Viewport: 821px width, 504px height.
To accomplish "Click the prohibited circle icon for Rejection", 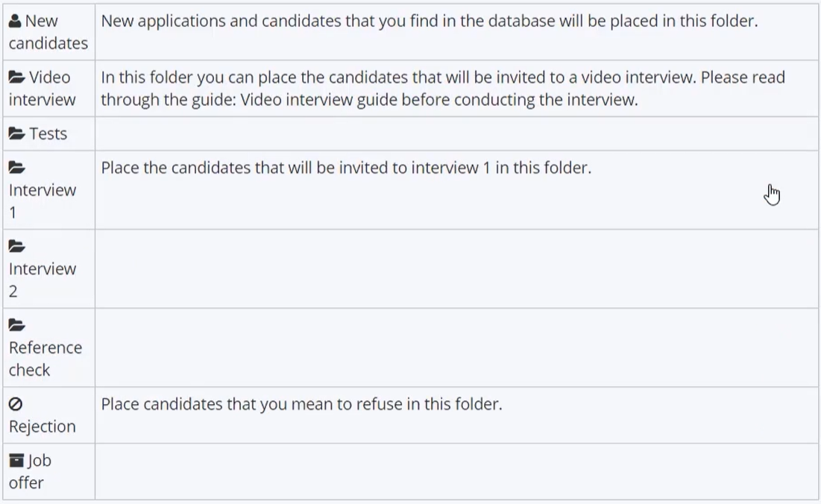I will pos(16,404).
